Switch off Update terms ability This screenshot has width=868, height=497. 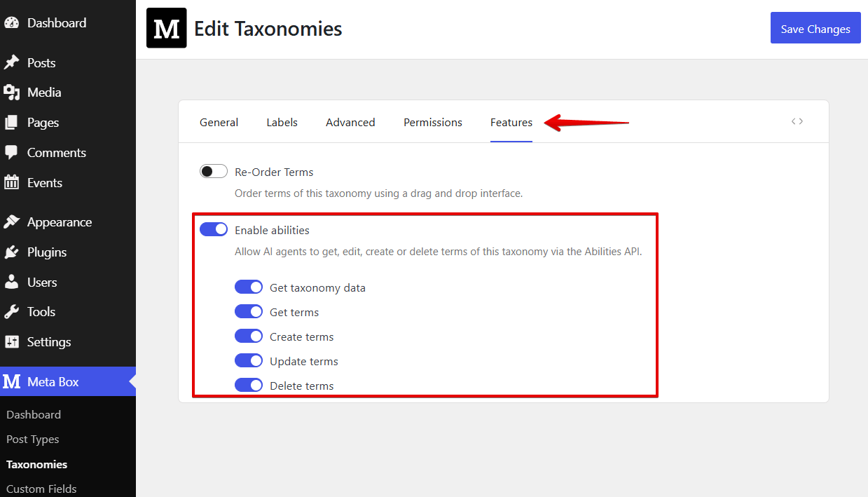(x=249, y=361)
